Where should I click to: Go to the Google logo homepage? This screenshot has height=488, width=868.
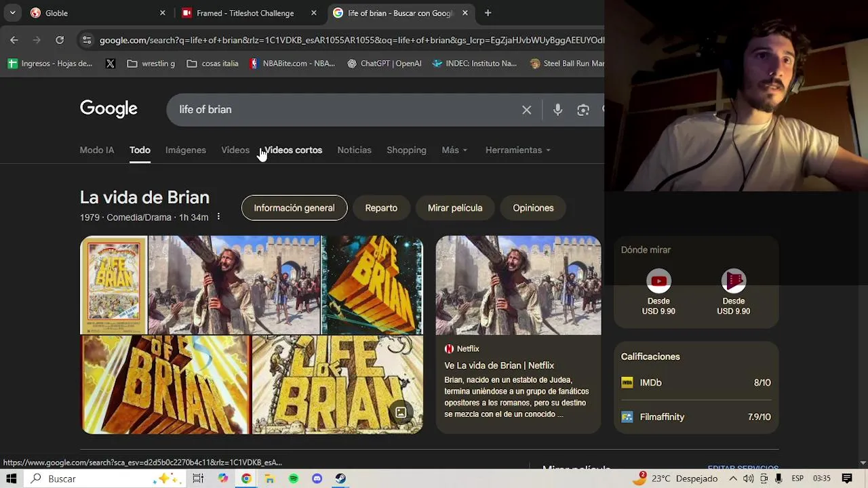[108, 109]
